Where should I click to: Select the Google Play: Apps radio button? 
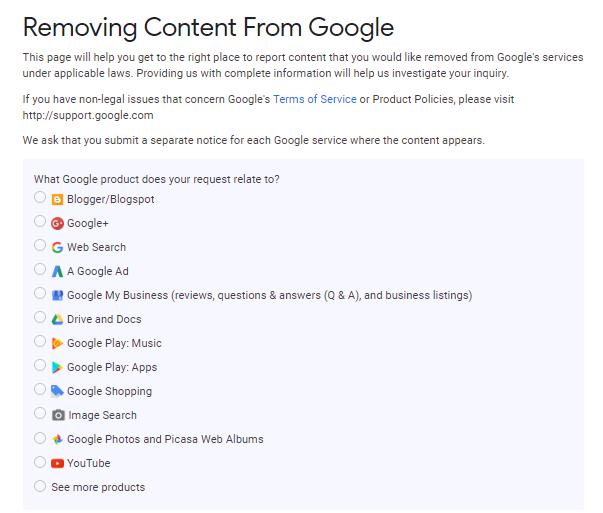point(40,365)
